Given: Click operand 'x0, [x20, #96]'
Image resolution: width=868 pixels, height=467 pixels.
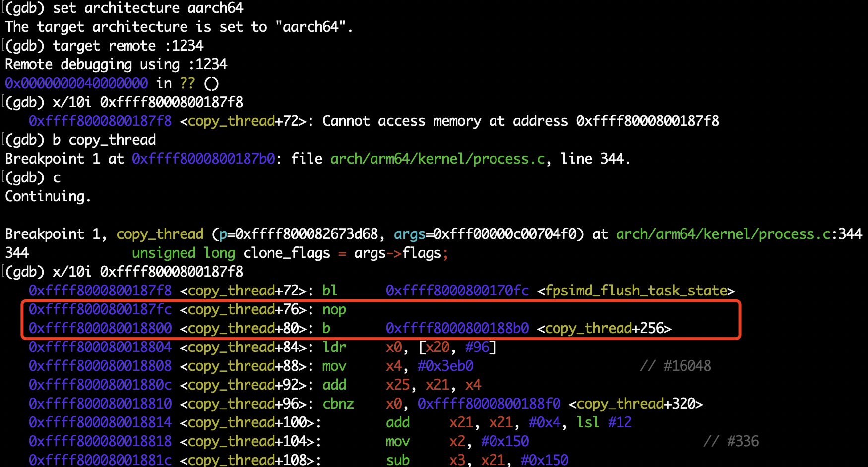Looking at the screenshot, I should [x=441, y=347].
